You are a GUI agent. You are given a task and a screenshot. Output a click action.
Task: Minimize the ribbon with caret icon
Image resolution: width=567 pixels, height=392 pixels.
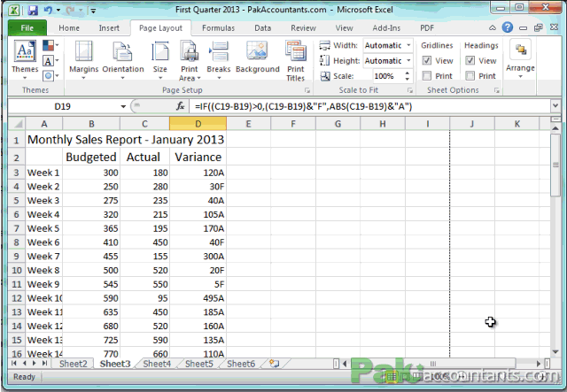tap(493, 27)
